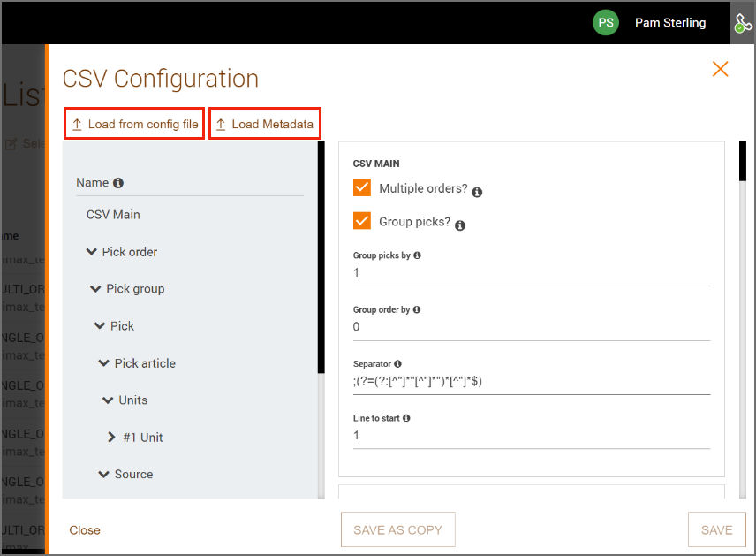This screenshot has width=756, height=556.
Task: Click the SAVE AS COPY button
Action: [397, 530]
